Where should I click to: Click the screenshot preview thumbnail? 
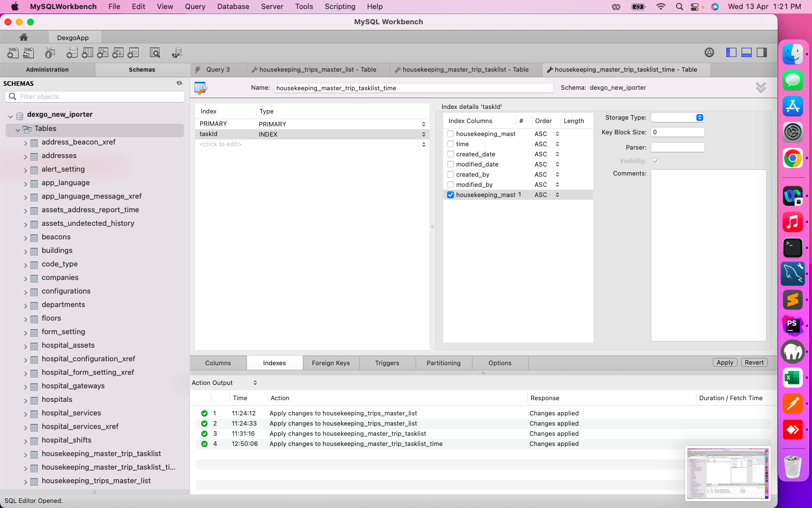click(728, 474)
